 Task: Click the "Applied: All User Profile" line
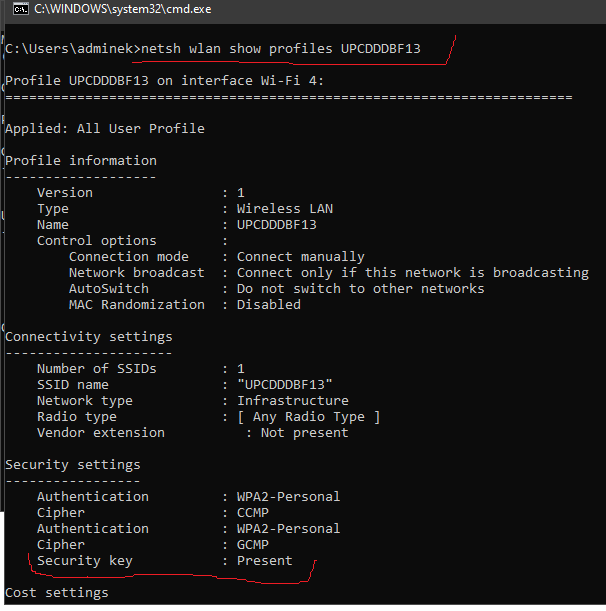click(105, 129)
